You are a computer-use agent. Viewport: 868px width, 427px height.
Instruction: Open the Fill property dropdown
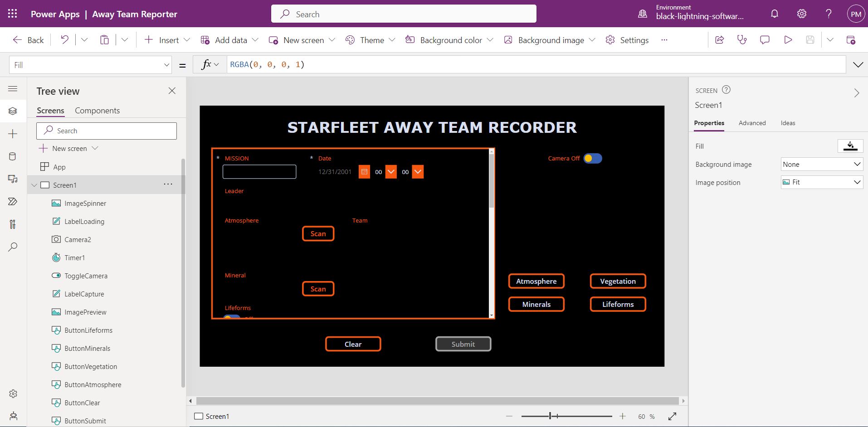click(166, 65)
